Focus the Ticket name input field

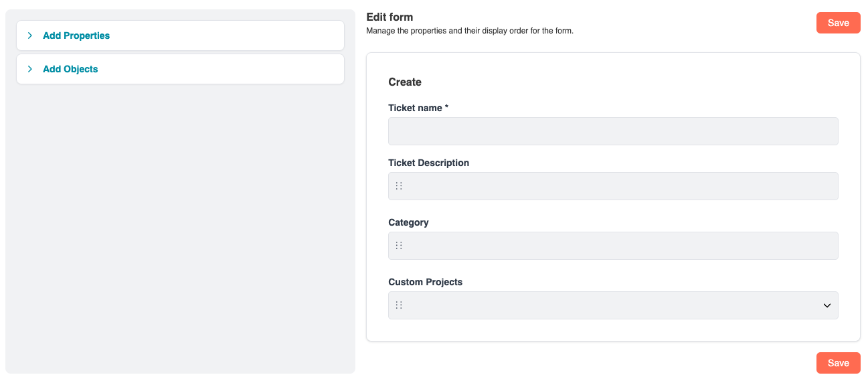click(x=612, y=131)
